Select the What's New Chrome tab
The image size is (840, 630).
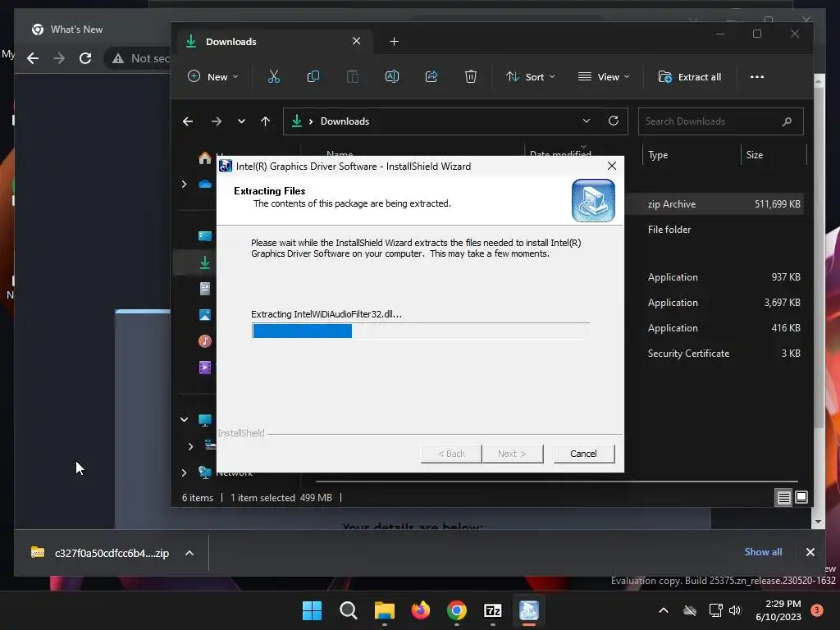point(76,30)
